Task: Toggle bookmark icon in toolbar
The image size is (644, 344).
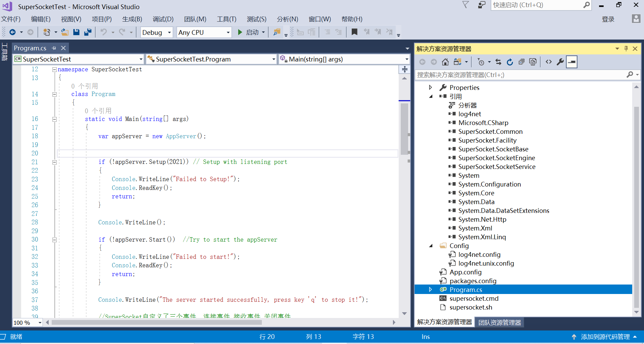Action: pyautogui.click(x=354, y=32)
